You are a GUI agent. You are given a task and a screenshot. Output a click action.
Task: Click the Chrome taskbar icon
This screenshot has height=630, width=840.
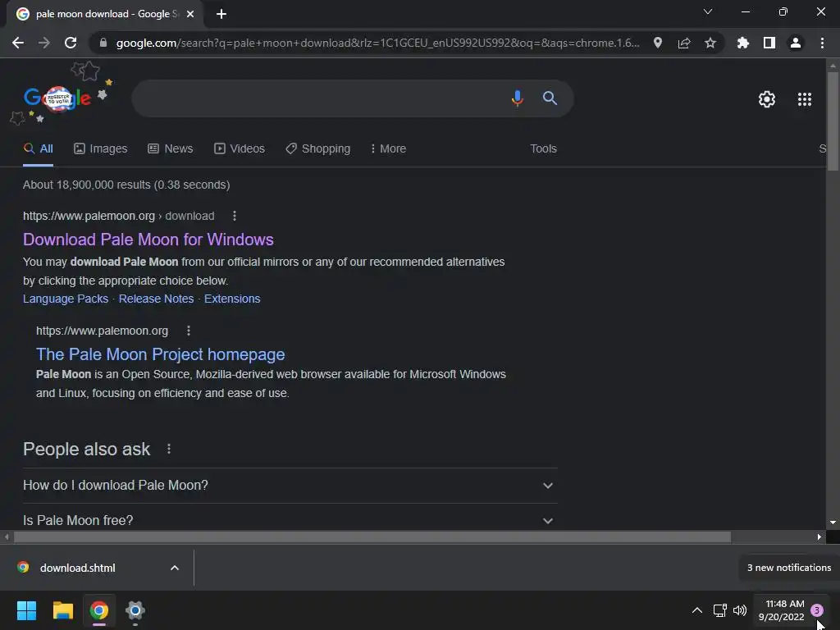(99, 610)
